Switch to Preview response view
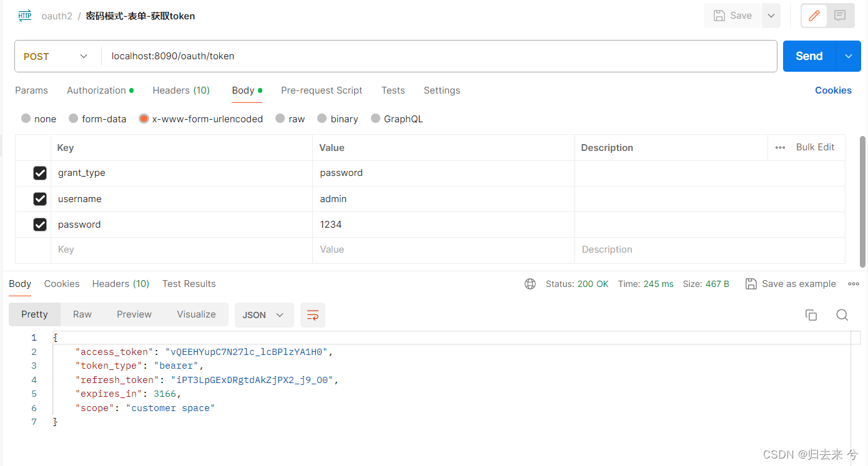Screen dimensions: 868x466 click(x=134, y=314)
